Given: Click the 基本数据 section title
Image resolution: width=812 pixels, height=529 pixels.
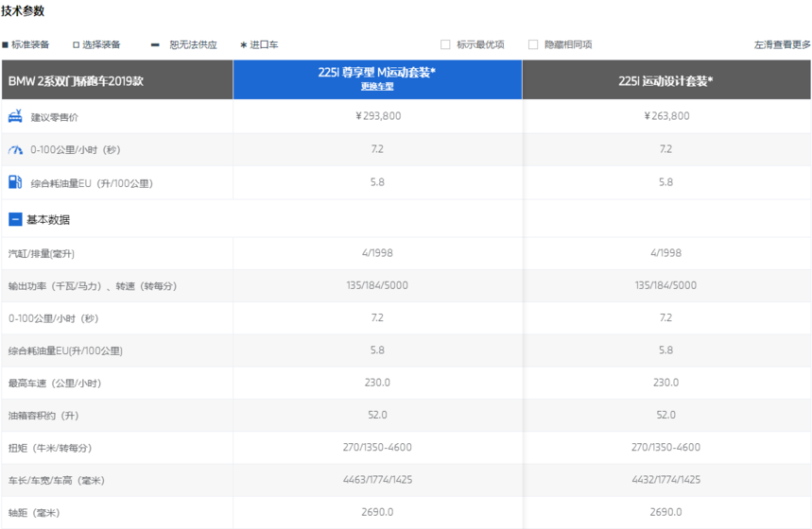Looking at the screenshot, I should pos(48,219).
